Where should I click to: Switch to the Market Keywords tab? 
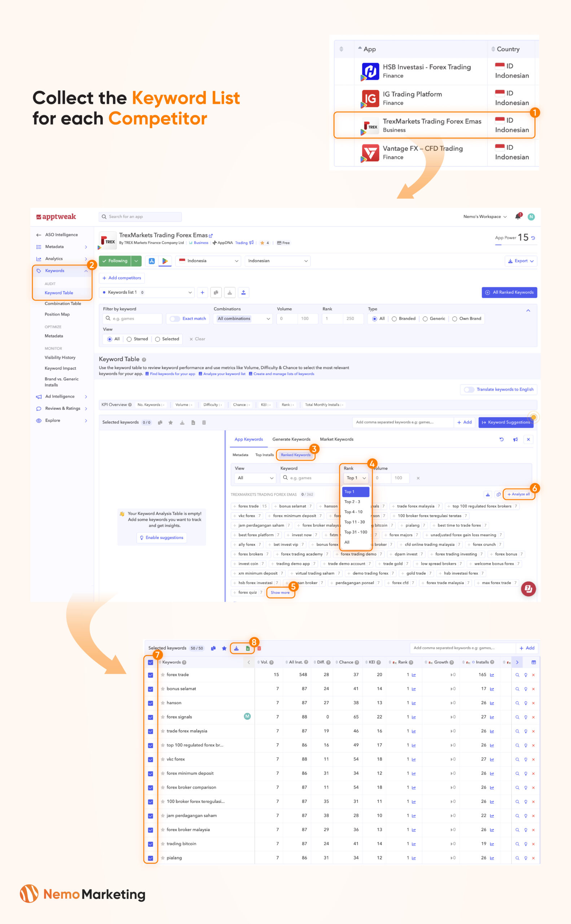337,439
